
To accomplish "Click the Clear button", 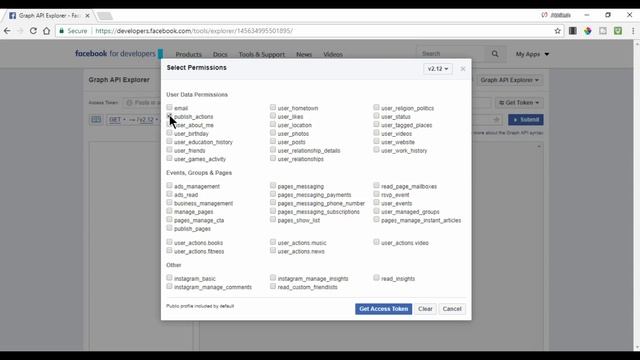I will 425,309.
